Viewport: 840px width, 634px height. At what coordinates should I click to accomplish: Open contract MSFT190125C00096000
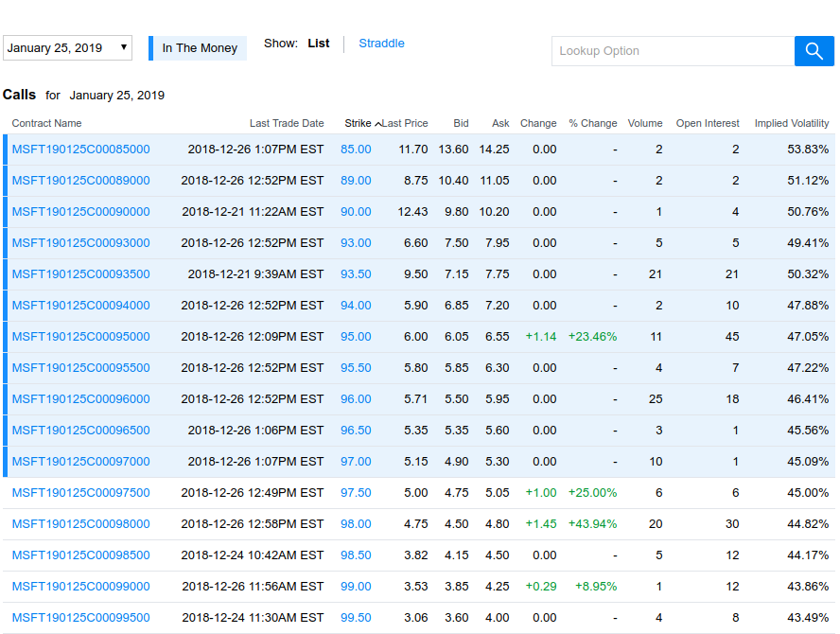[81, 399]
